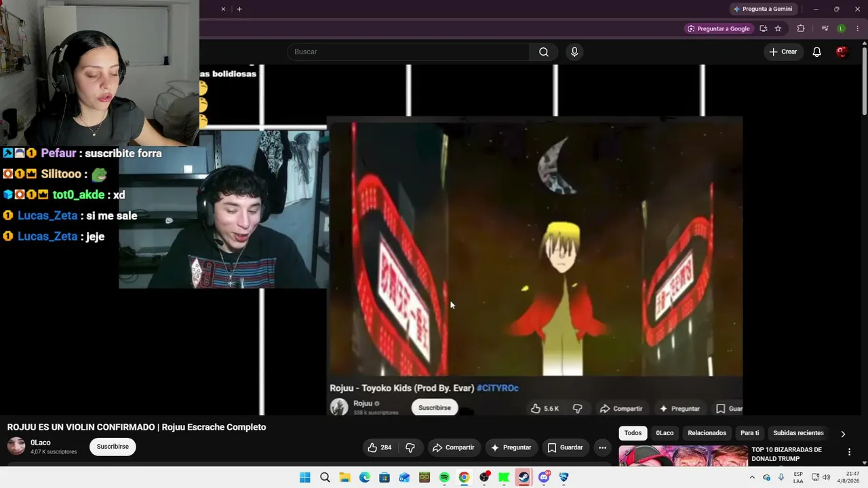The image size is (868, 488).
Task: Like the video with 284 likes
Action: (380, 447)
